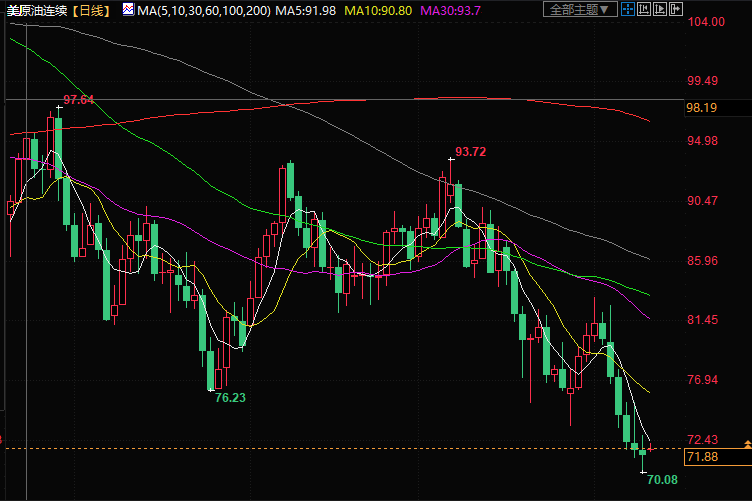Click the play-style chart icon in toolbar
The height and width of the screenshot is (501, 752).
click(x=662, y=10)
